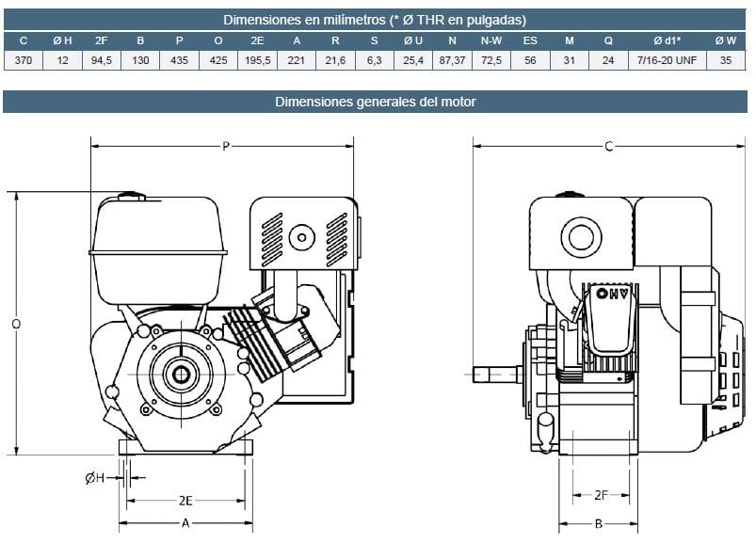Select the 'ES' column header
756x543 pixels.
(x=530, y=41)
